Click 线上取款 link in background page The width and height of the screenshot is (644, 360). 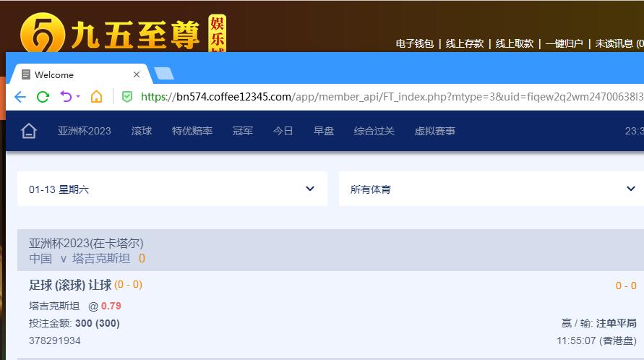pyautogui.click(x=514, y=43)
